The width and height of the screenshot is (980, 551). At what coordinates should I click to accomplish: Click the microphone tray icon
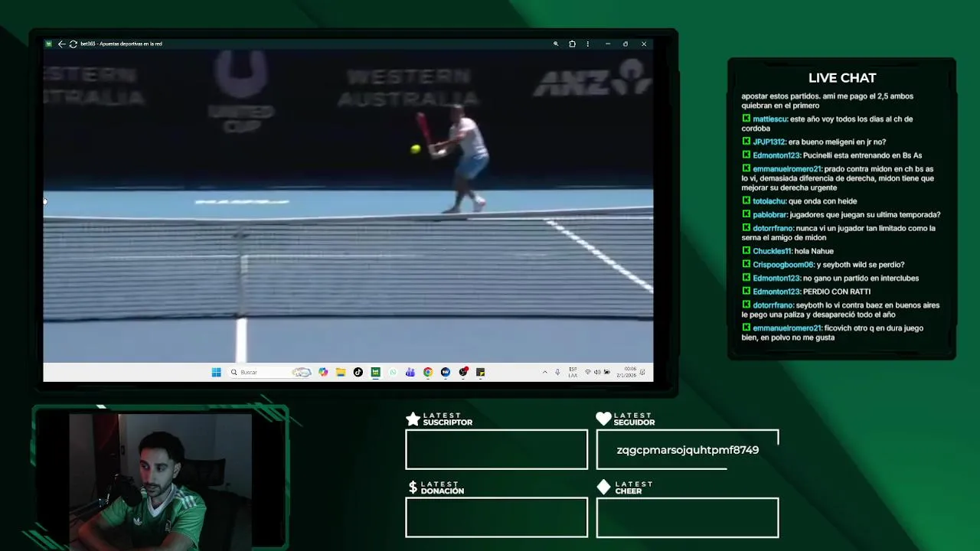pyautogui.click(x=557, y=372)
